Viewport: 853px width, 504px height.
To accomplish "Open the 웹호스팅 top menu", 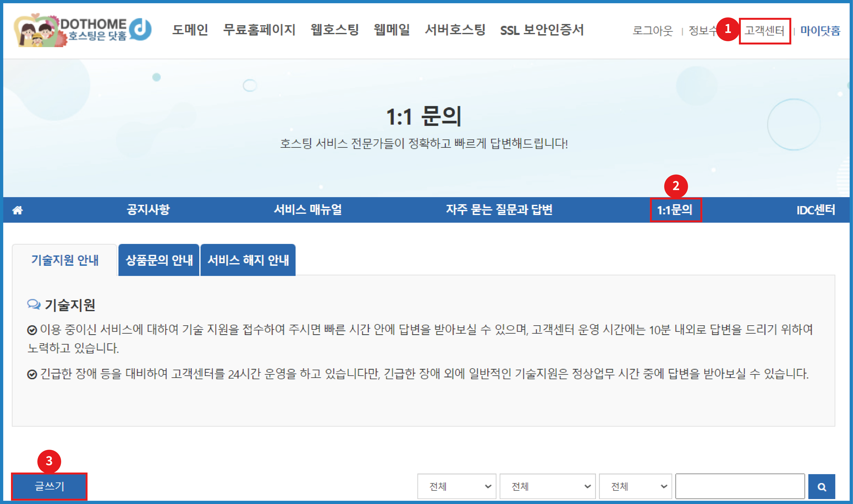I will [334, 30].
